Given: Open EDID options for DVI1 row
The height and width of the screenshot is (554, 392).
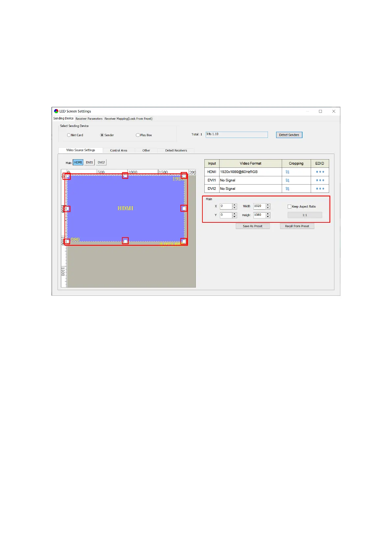Looking at the screenshot, I should point(320,180).
